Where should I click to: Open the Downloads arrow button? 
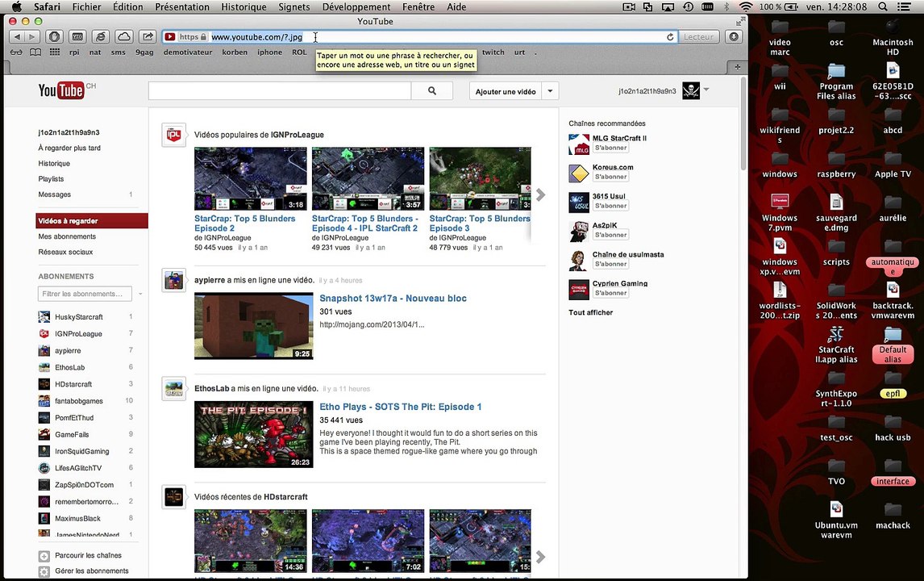pos(734,36)
